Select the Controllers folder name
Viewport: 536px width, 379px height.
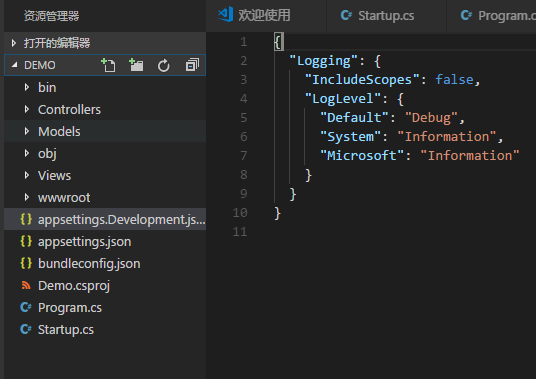(x=69, y=109)
